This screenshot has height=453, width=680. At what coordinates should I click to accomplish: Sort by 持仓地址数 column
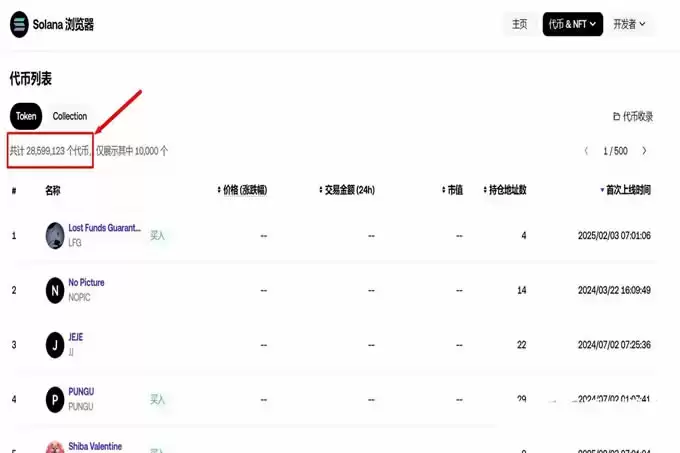pyautogui.click(x=505, y=190)
